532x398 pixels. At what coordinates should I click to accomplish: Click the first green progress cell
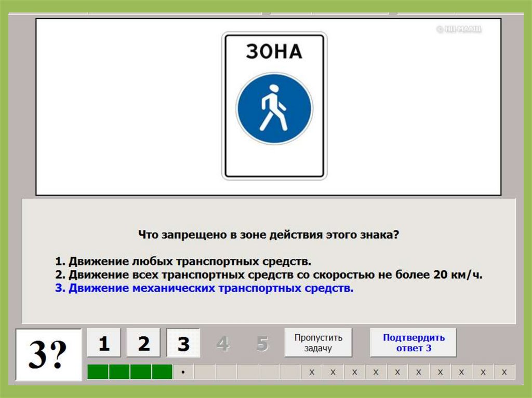pos(98,372)
